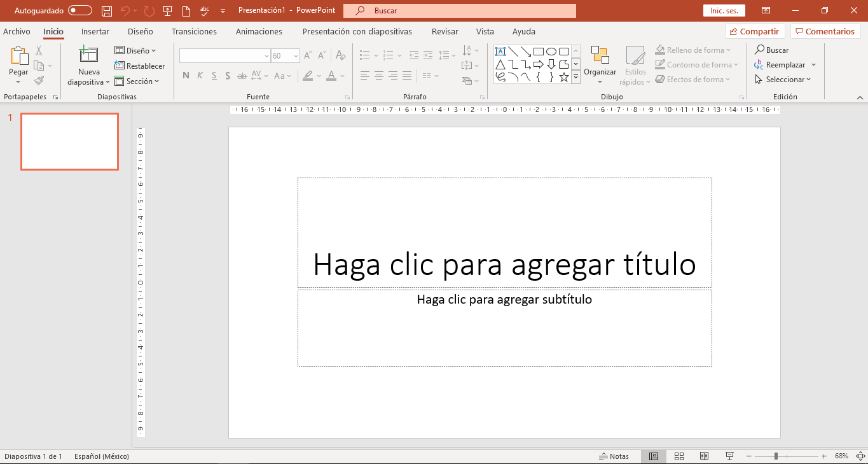The image size is (868, 464).
Task: Toggle italic formatting with the K icon
Action: click(x=199, y=75)
